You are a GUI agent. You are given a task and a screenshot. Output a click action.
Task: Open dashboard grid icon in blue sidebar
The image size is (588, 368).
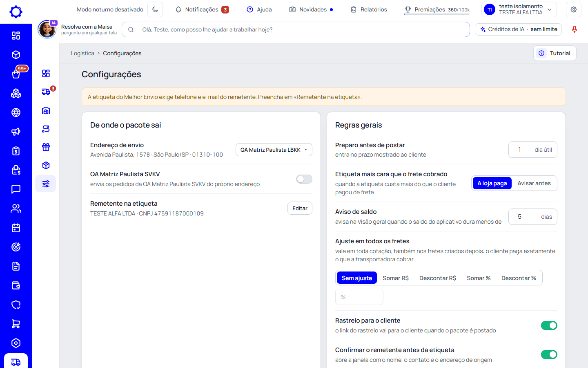[x=16, y=36]
